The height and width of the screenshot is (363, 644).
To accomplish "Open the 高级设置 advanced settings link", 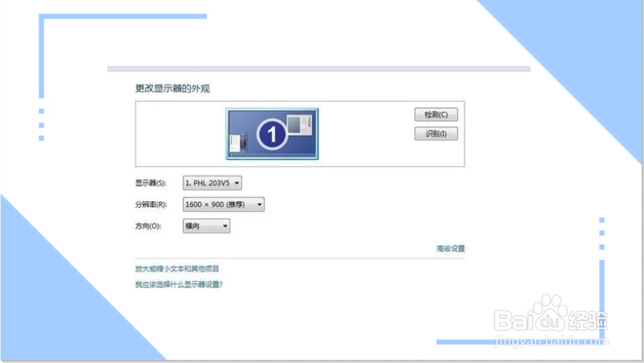I will 450,248.
